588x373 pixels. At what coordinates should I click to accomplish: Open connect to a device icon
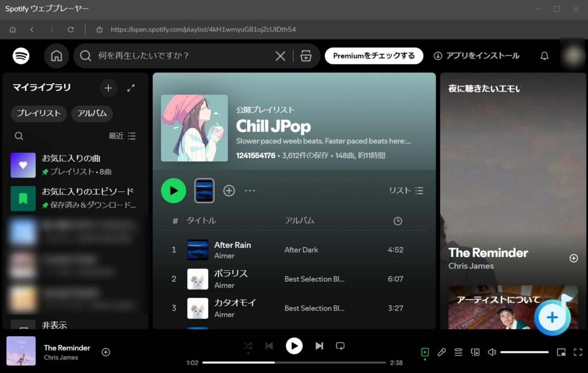[x=475, y=352]
